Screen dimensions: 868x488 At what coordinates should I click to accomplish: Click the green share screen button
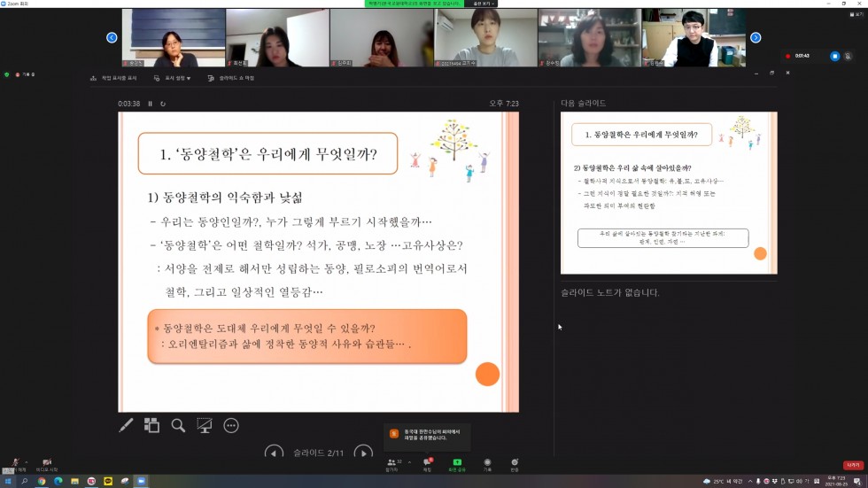click(457, 462)
